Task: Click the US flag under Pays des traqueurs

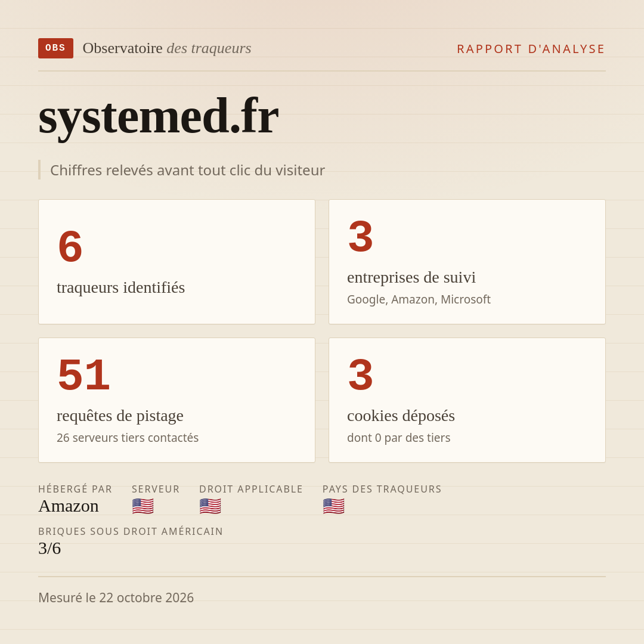Action: click(333, 506)
